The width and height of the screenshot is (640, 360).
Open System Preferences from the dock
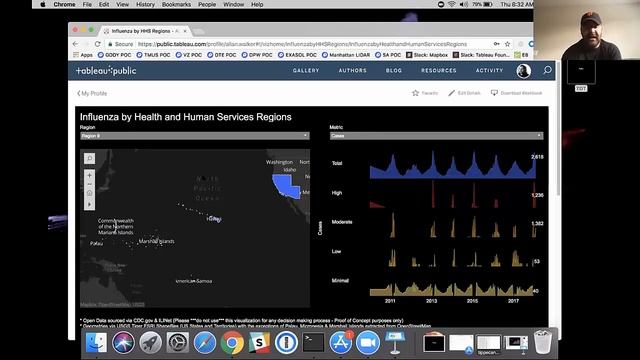pos(178,342)
